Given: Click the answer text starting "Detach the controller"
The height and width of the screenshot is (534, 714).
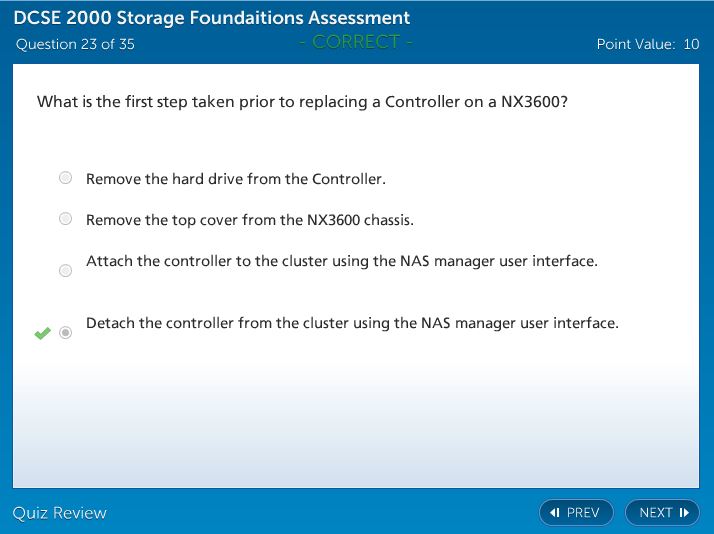Looking at the screenshot, I should (352, 323).
